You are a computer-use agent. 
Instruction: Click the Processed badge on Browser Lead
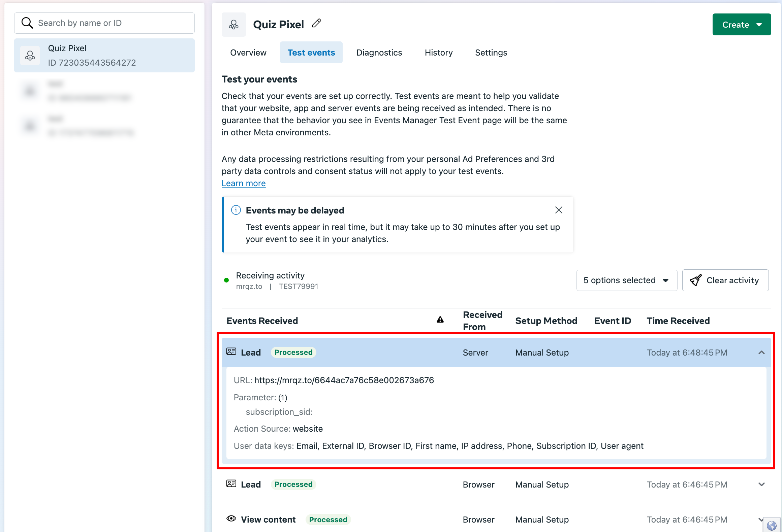click(293, 485)
